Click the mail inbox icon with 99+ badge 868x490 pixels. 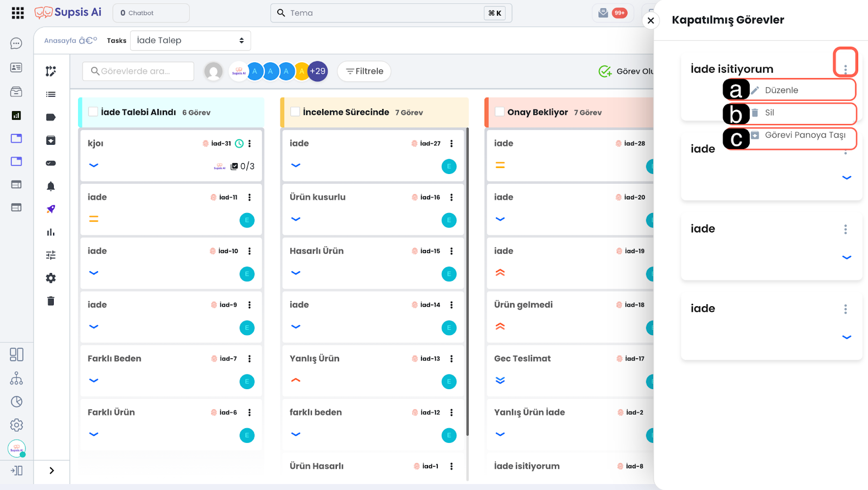pos(603,13)
